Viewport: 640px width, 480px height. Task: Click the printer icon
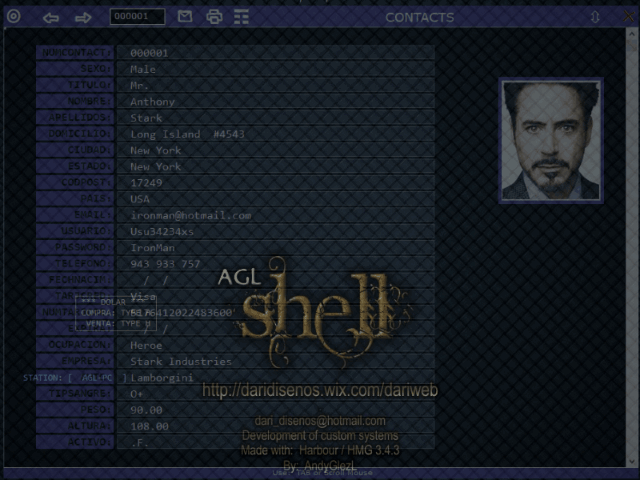(x=214, y=17)
